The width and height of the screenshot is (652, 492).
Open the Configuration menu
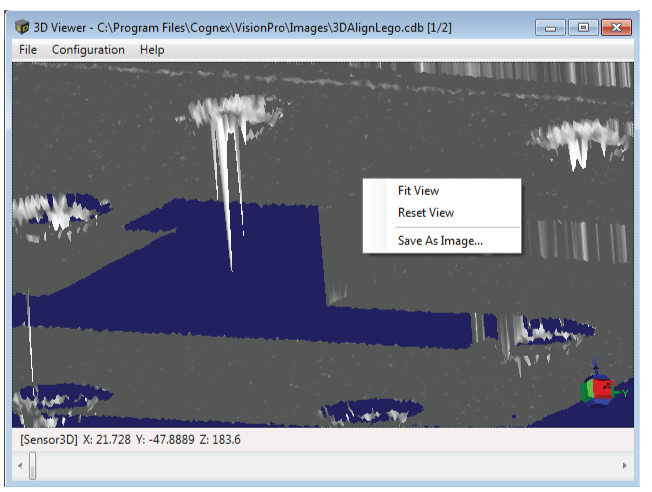tap(88, 50)
